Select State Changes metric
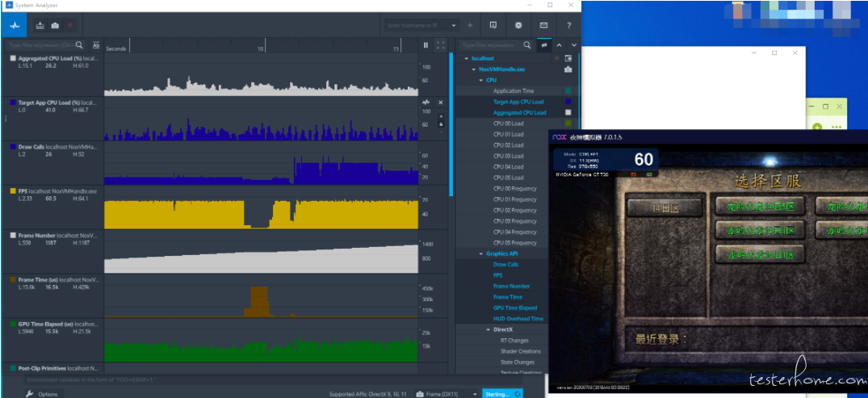 click(517, 362)
